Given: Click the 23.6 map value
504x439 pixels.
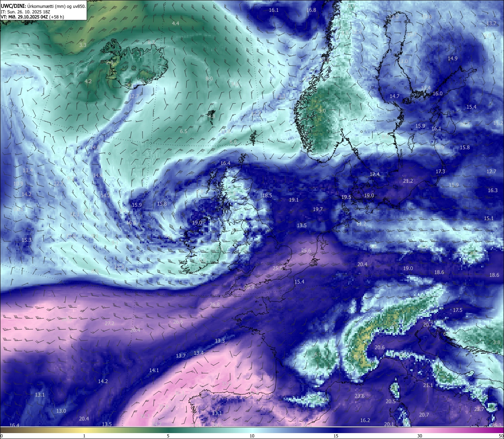Looking at the screenshot, I should (x=359, y=396).
